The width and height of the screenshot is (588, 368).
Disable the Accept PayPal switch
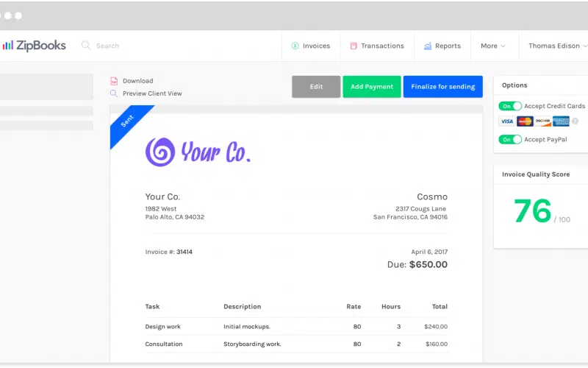[x=510, y=139]
